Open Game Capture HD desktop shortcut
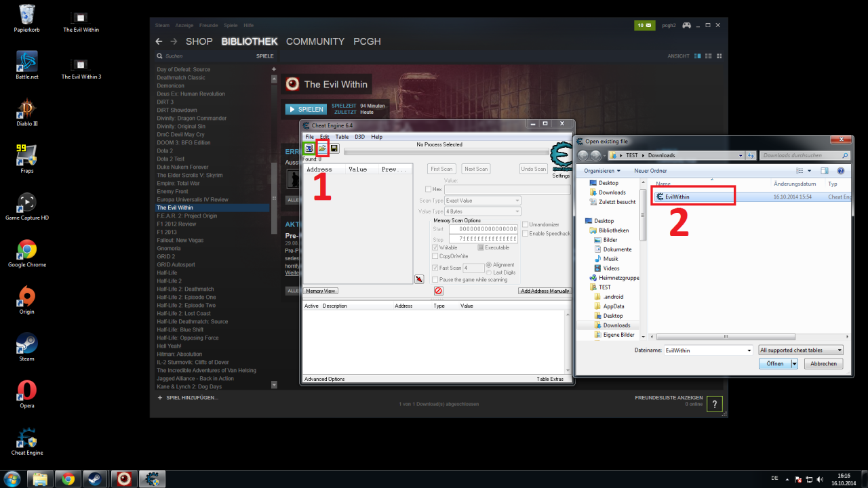Image resolution: width=868 pixels, height=488 pixels. coord(27,206)
